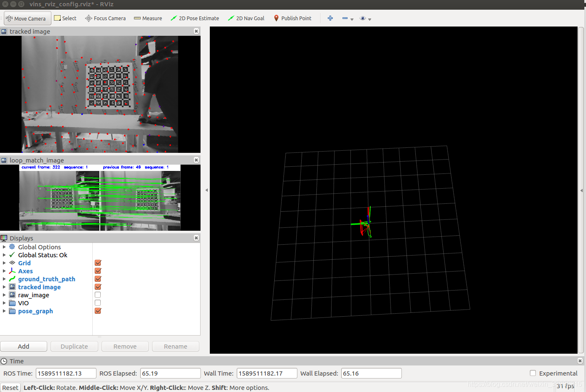This screenshot has width=586, height=392.
Task: Click the Displays panel monitor icon
Action: 4,238
